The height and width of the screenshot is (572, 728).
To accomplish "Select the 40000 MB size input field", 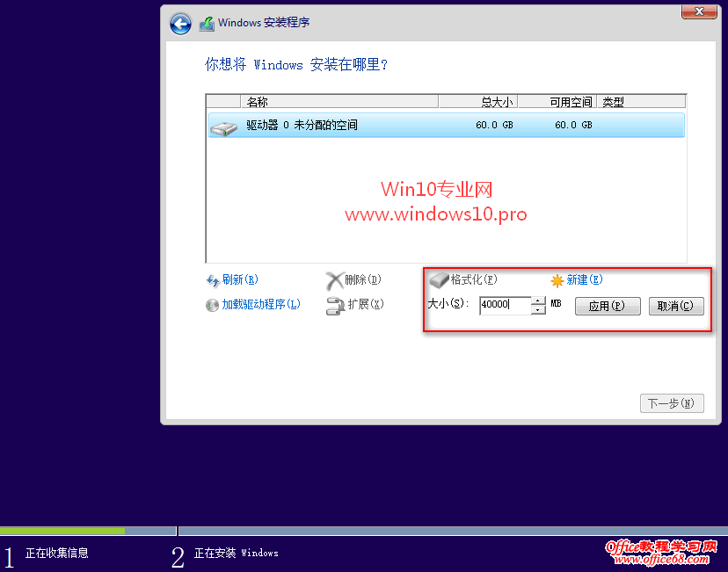I will tap(506, 306).
